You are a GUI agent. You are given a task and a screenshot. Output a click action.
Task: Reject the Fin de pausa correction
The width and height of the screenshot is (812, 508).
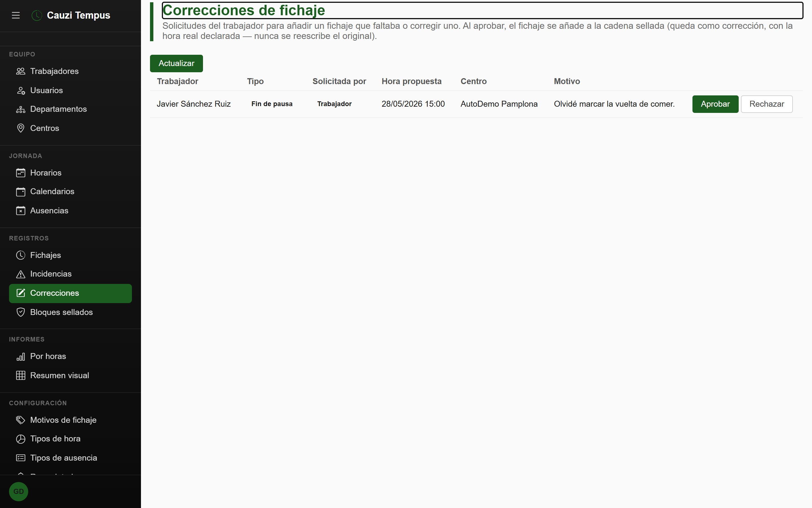click(x=766, y=104)
